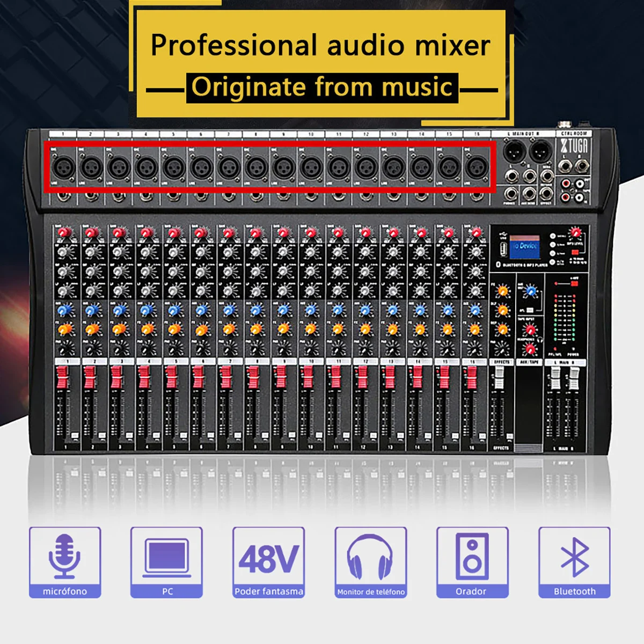Click the PC laptop feature icon
The height and width of the screenshot is (644, 644).
pyautogui.click(x=166, y=562)
